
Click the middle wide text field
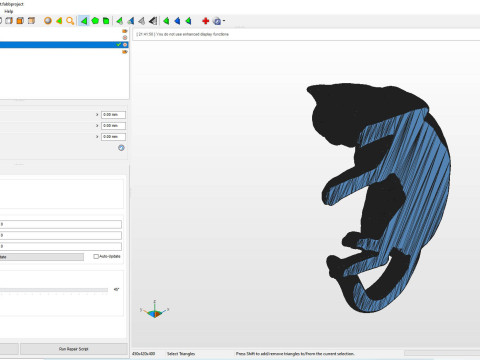point(61,235)
